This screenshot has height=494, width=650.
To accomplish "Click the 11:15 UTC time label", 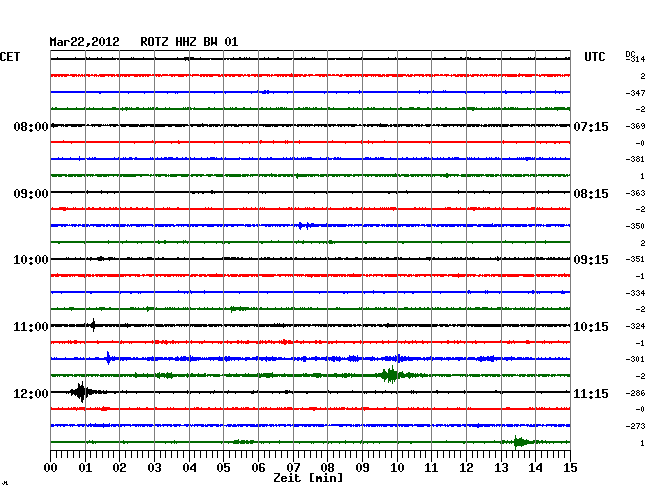I will coord(591,393).
